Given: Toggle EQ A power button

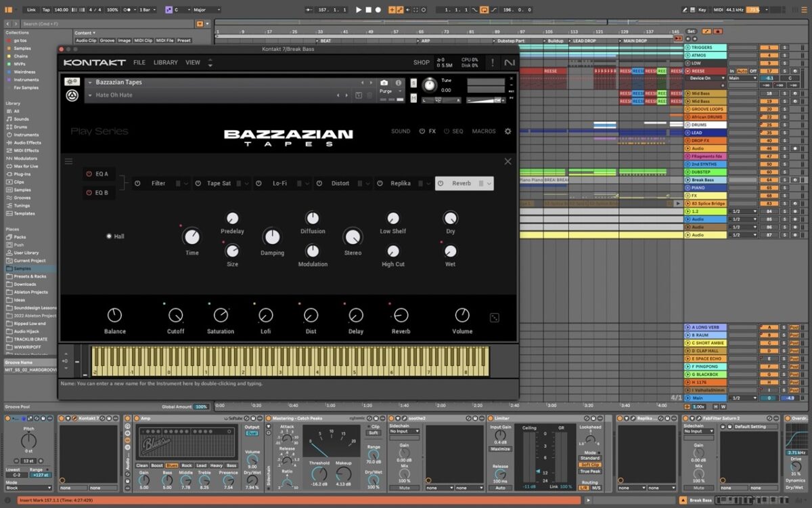Looking at the screenshot, I should (x=89, y=174).
